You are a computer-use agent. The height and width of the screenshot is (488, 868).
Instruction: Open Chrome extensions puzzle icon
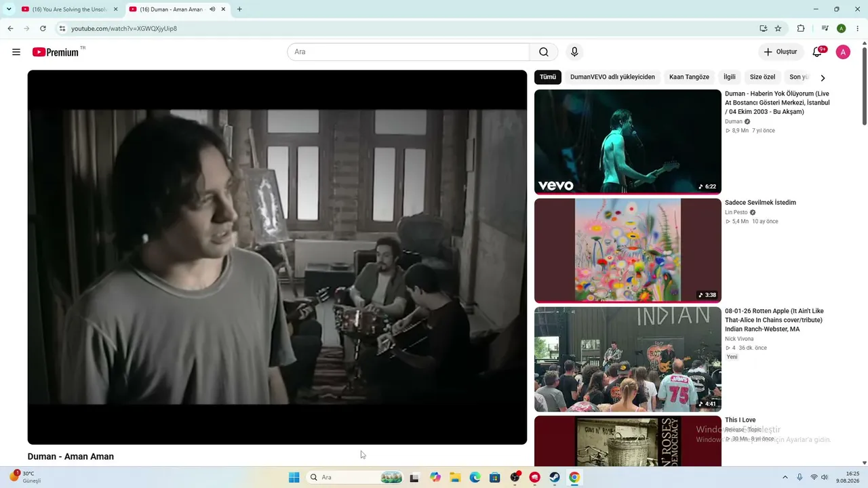[x=801, y=28]
